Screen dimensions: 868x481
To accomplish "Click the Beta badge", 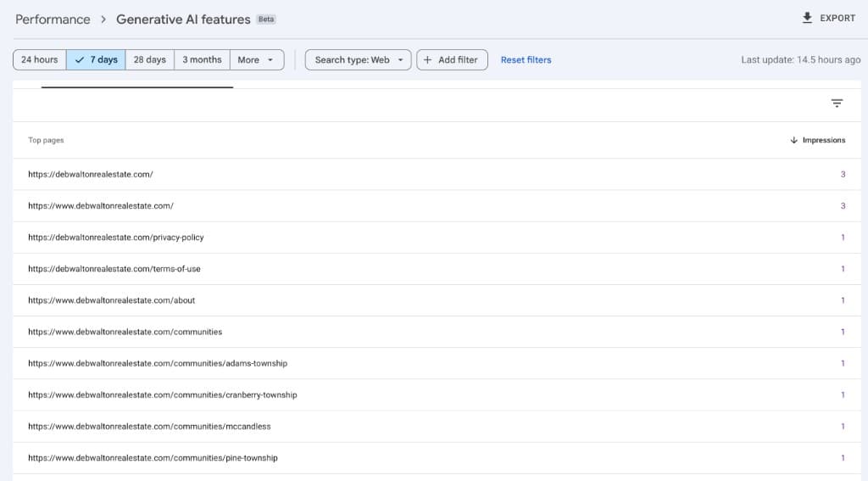I will tap(266, 20).
